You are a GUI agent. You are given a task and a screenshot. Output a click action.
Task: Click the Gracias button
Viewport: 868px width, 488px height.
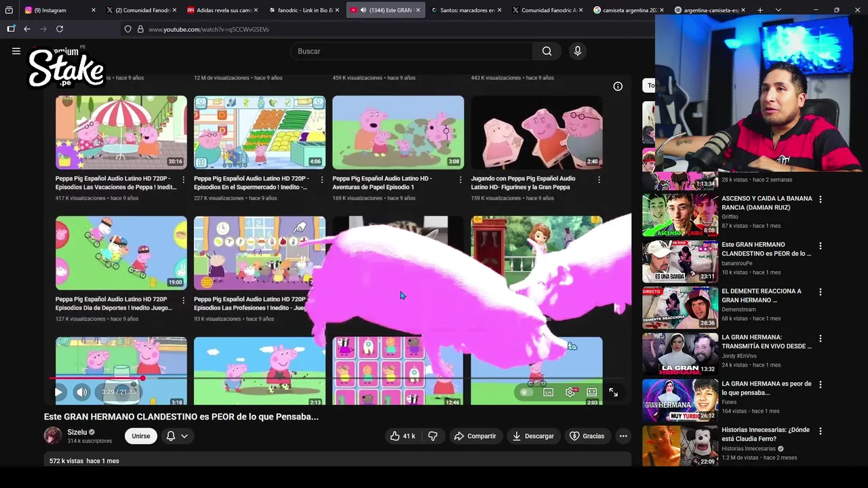click(587, 436)
